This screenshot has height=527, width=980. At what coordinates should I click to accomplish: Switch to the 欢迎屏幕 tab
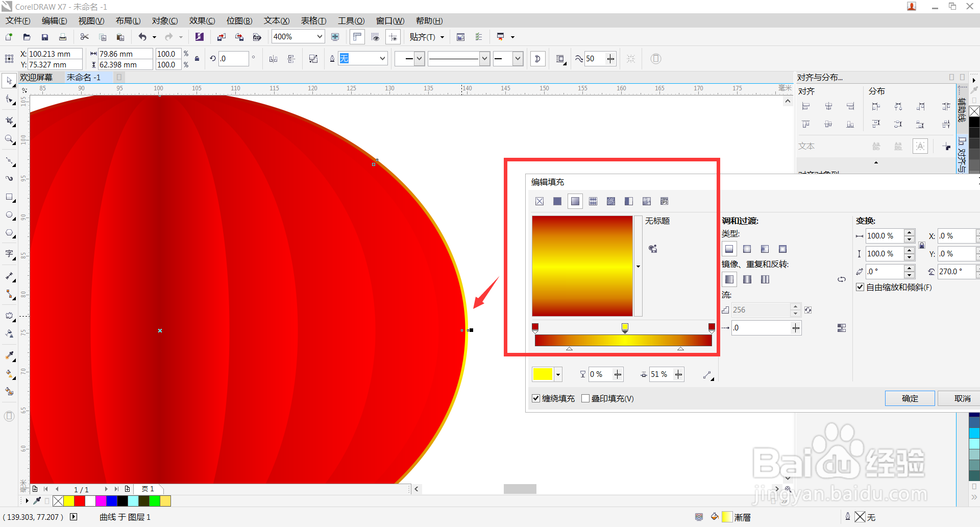pos(36,77)
